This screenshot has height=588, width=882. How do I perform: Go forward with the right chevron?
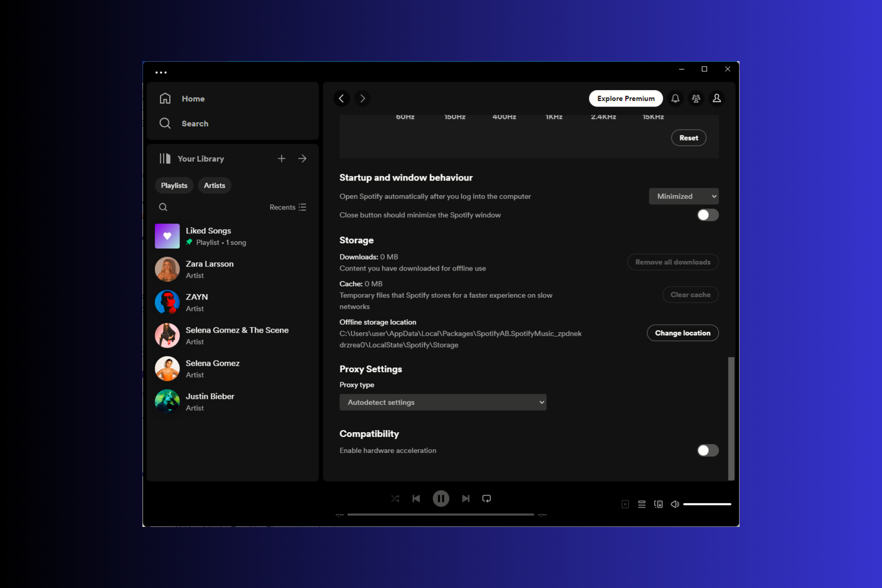coord(362,98)
